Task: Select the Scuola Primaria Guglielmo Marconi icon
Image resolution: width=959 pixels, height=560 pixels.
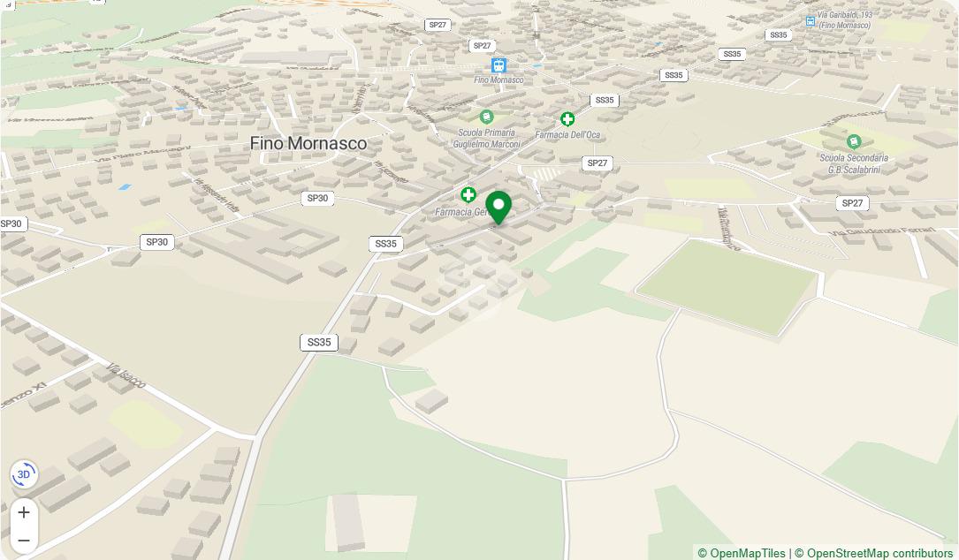Action: tap(486, 117)
